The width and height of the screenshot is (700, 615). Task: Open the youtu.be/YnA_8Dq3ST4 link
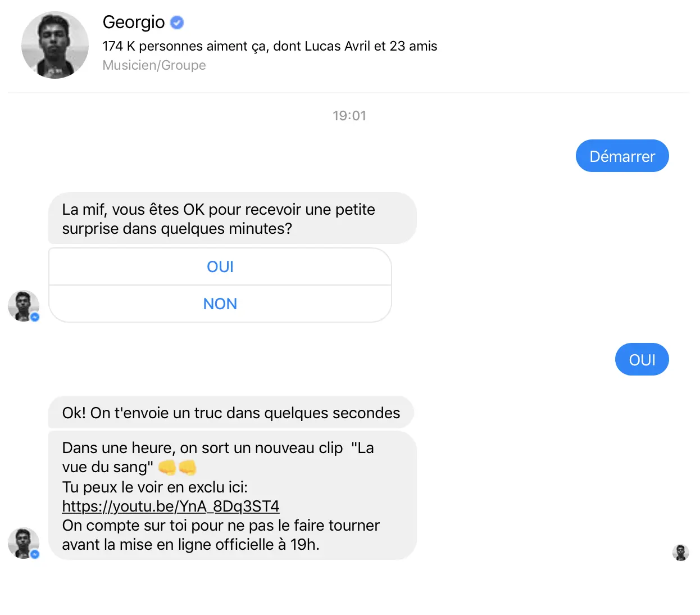click(x=171, y=507)
